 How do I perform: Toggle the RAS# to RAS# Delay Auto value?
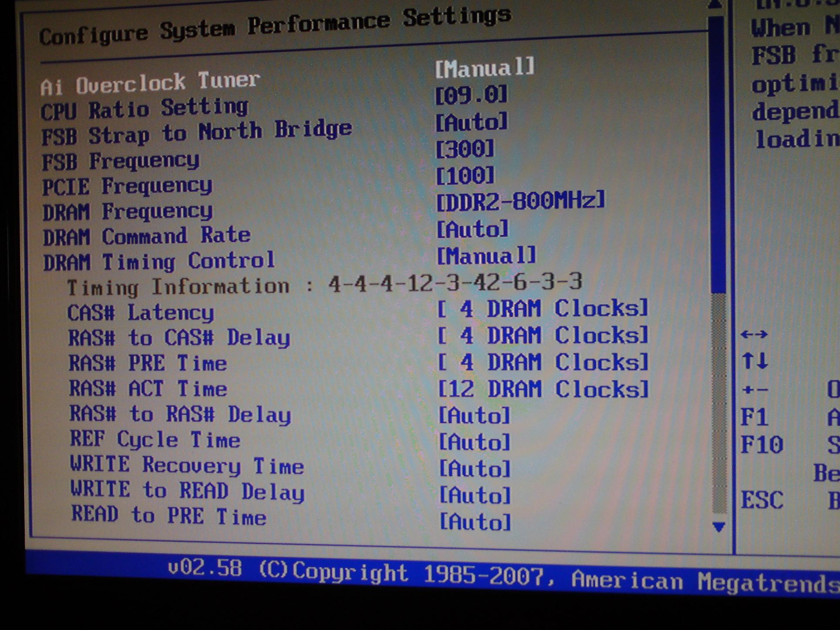click(474, 415)
